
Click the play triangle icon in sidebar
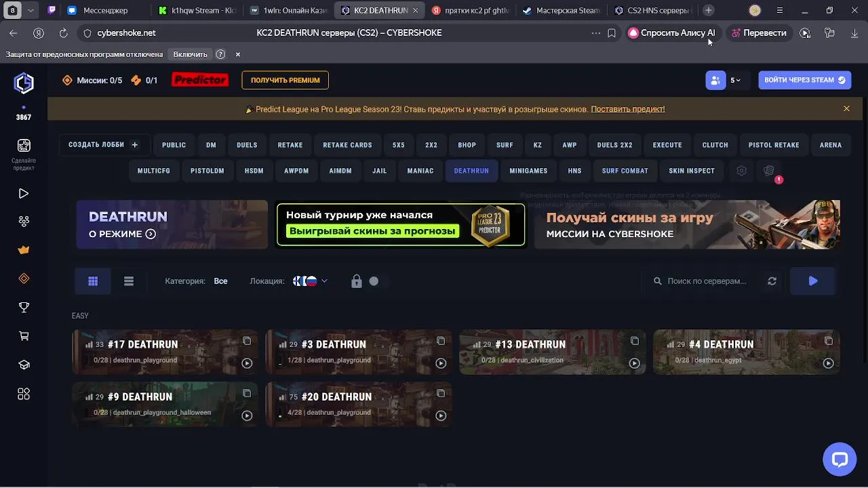click(x=24, y=193)
